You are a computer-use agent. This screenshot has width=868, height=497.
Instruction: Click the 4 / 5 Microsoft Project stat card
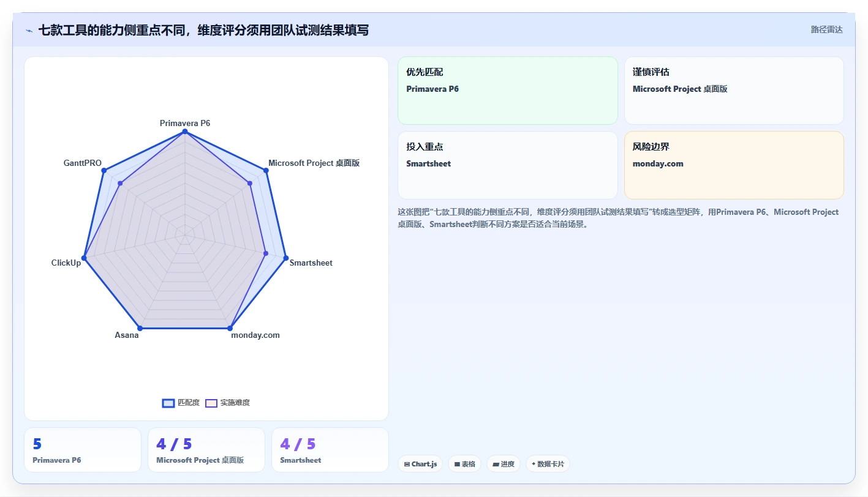(x=206, y=450)
